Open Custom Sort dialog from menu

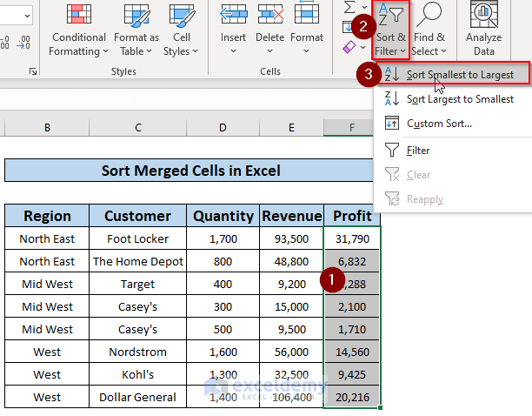tap(439, 124)
